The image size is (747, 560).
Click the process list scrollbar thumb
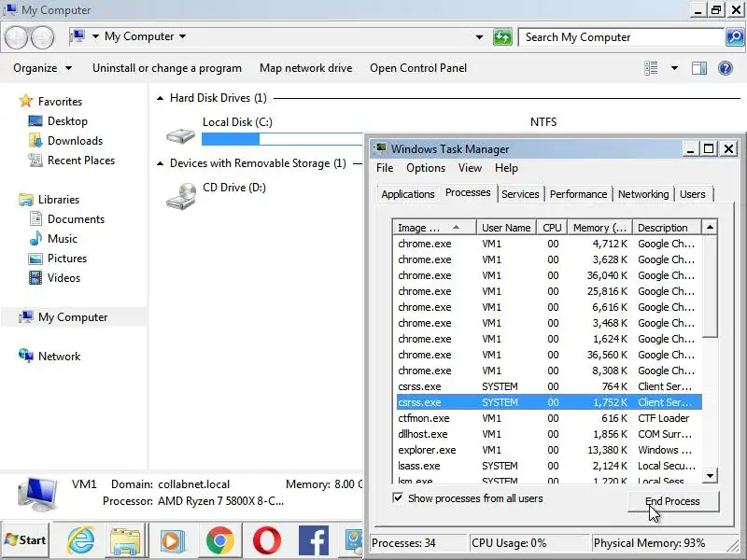710,286
